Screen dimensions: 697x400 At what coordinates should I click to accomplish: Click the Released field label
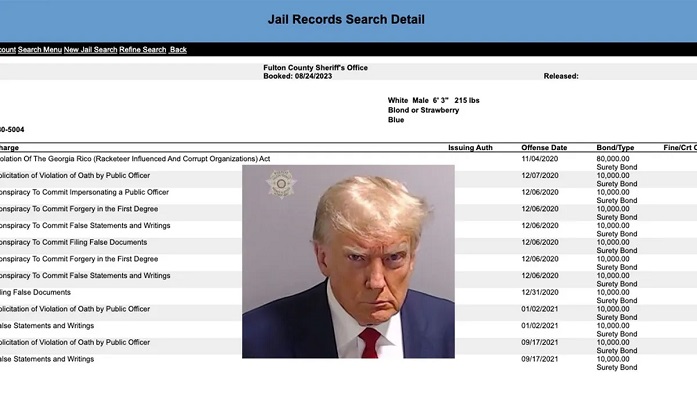coord(561,76)
